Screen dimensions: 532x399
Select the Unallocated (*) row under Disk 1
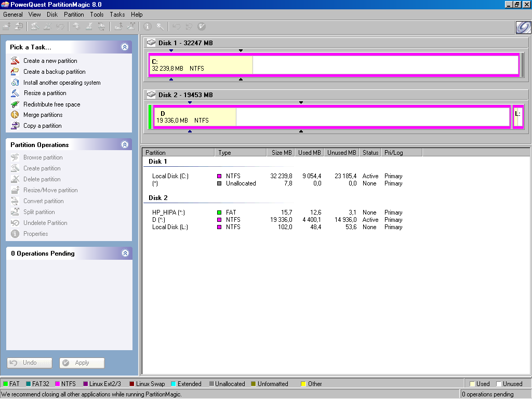[x=277, y=183]
